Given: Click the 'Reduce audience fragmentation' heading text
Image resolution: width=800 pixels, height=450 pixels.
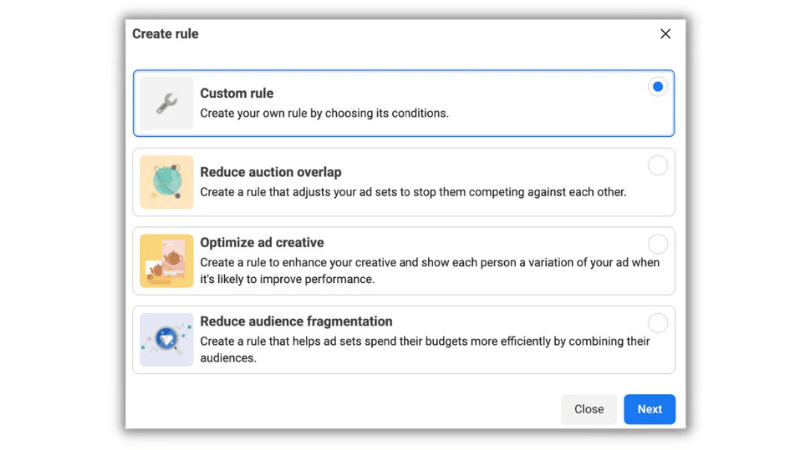Looking at the screenshot, I should click(x=295, y=321).
